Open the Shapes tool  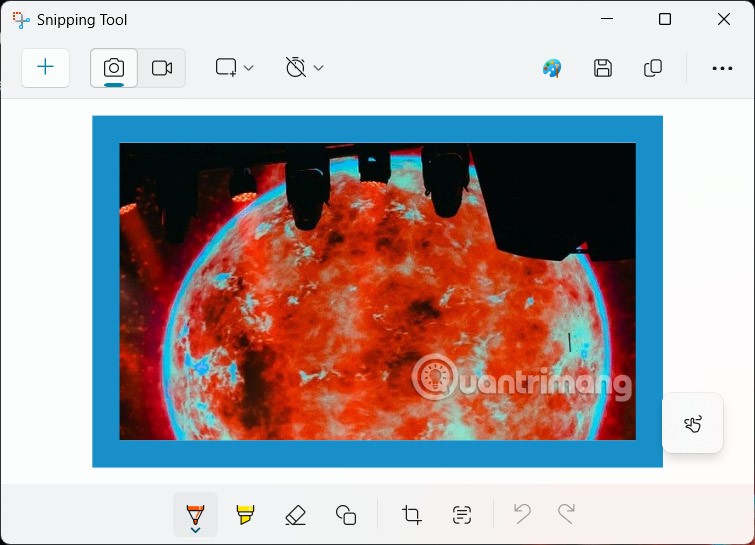click(346, 515)
